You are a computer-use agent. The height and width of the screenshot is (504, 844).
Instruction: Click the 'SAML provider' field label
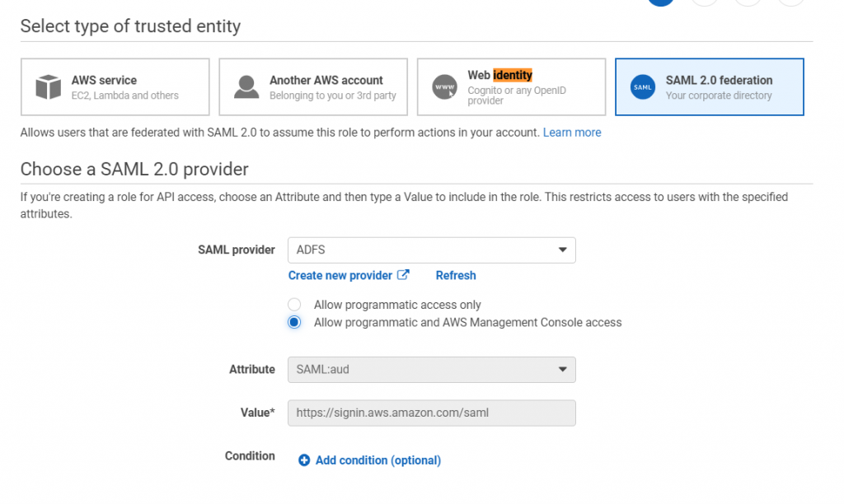click(237, 250)
